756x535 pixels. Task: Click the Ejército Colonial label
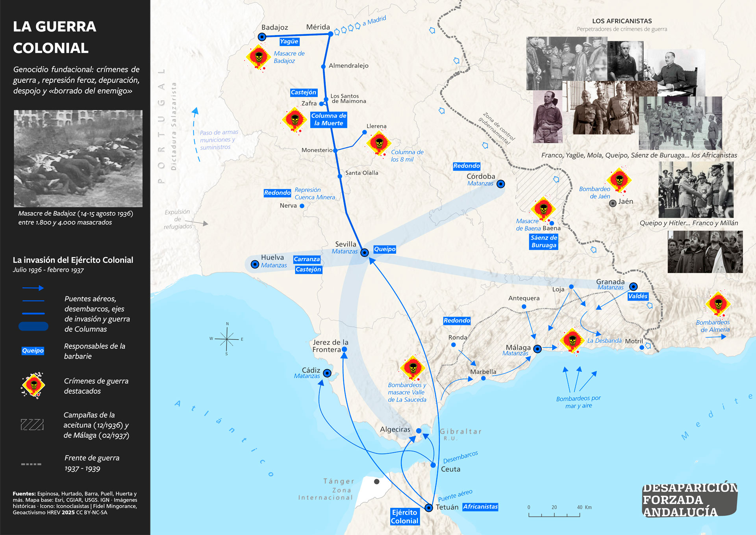tap(404, 516)
